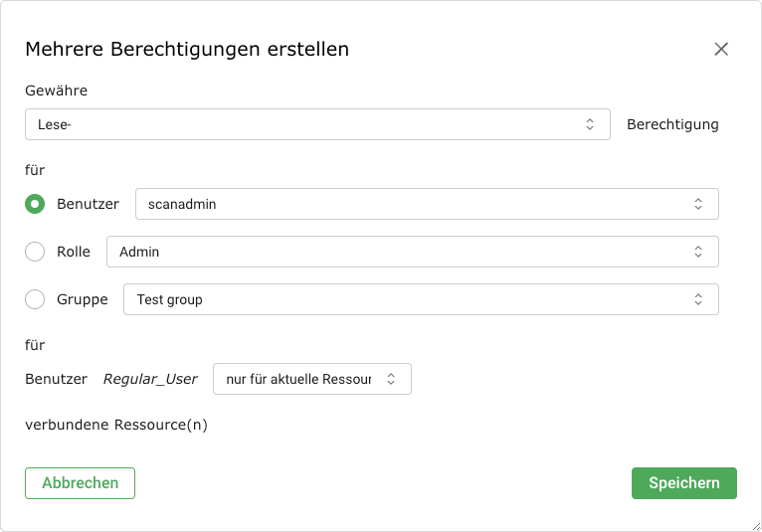Click the arrows on the resource scope selector
This screenshot has height=532, width=762.
(391, 379)
